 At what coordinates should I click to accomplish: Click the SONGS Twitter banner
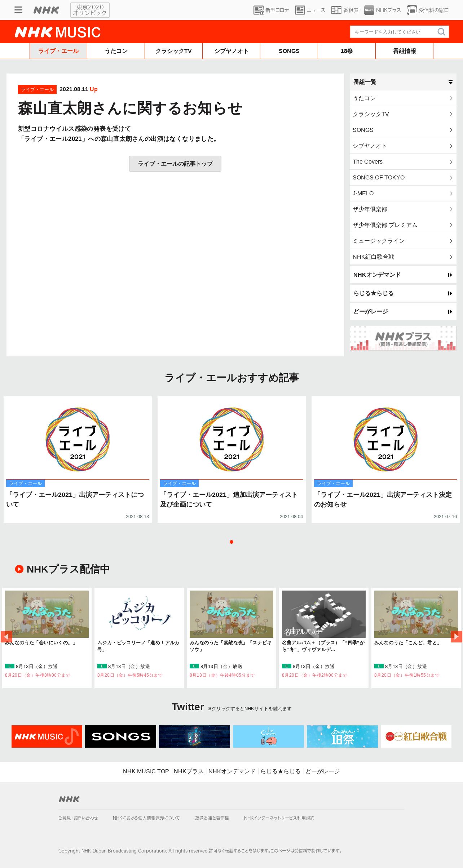(121, 736)
